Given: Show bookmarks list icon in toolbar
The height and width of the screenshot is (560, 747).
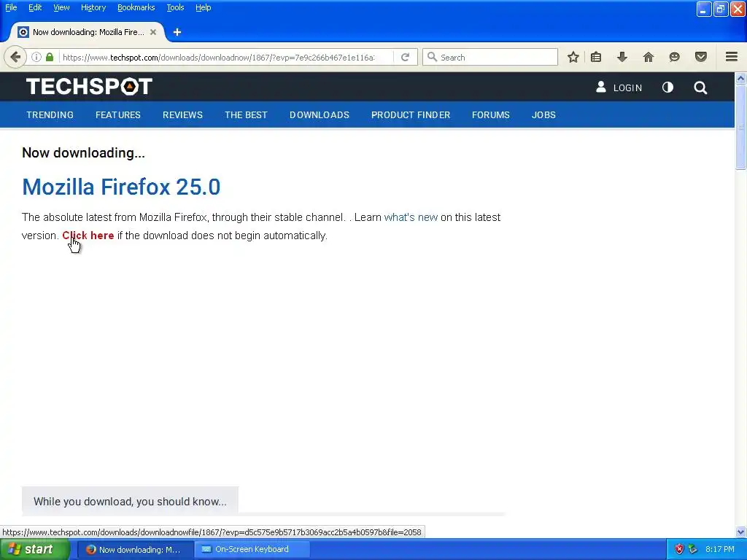Looking at the screenshot, I should (x=596, y=57).
